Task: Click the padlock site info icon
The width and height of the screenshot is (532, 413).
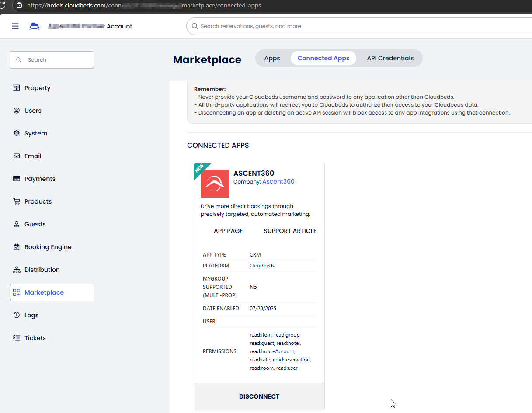Action: (x=19, y=6)
